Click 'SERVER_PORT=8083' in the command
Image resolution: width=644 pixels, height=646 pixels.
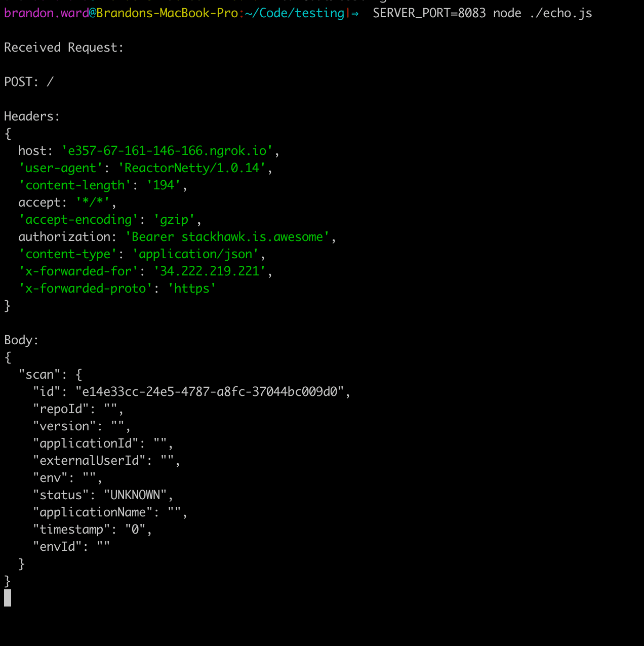(429, 13)
